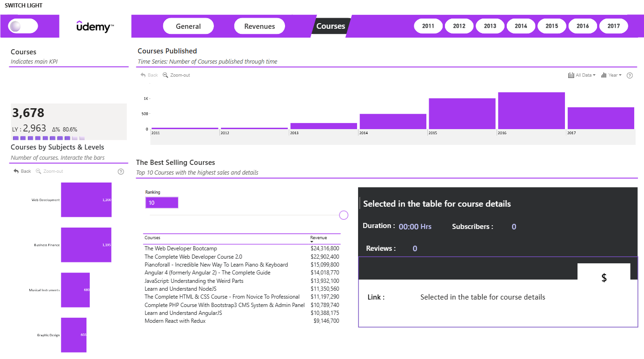Open the help icon on Courses Published chart
Viewport: 644px width, 359px height.
(630, 75)
